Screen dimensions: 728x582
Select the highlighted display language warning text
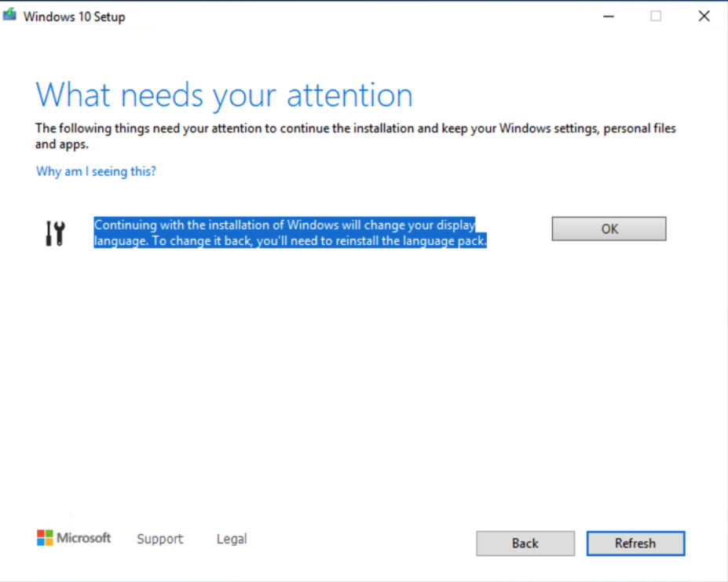tap(291, 232)
